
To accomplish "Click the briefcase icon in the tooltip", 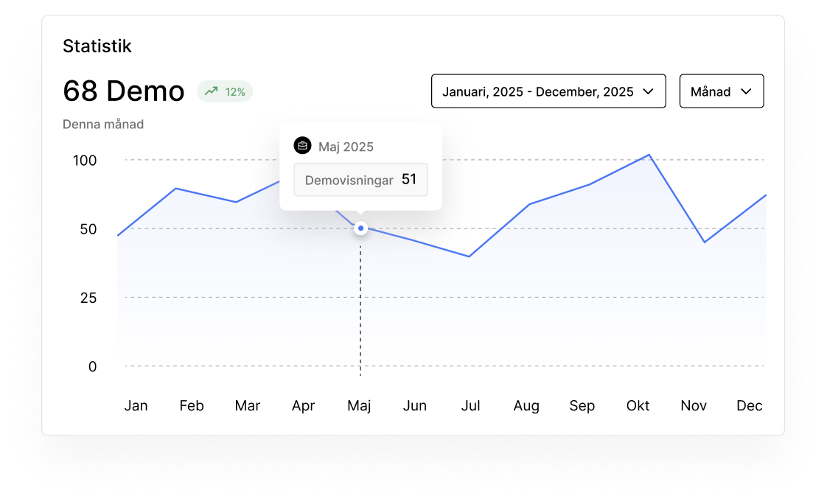I will coord(302,146).
